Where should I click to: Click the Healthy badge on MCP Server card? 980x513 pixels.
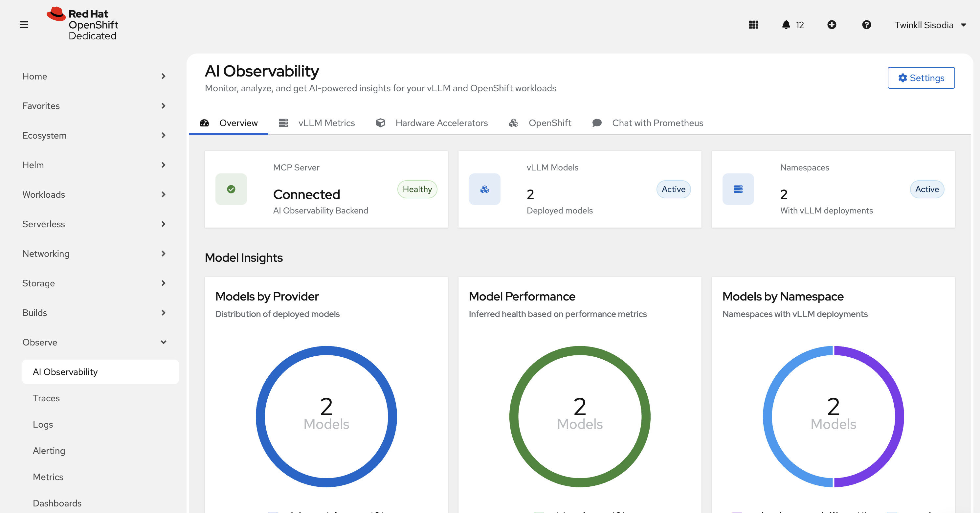417,189
